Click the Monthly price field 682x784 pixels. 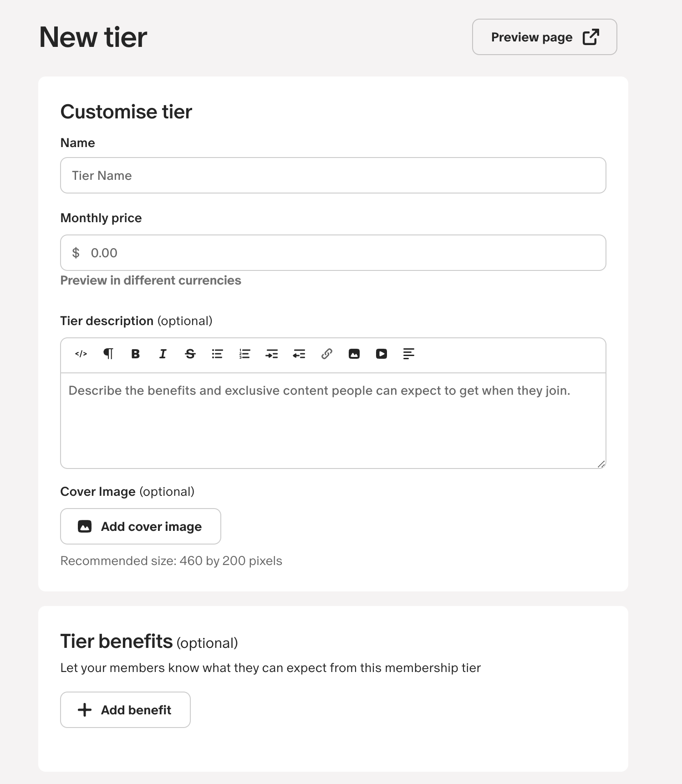click(333, 253)
